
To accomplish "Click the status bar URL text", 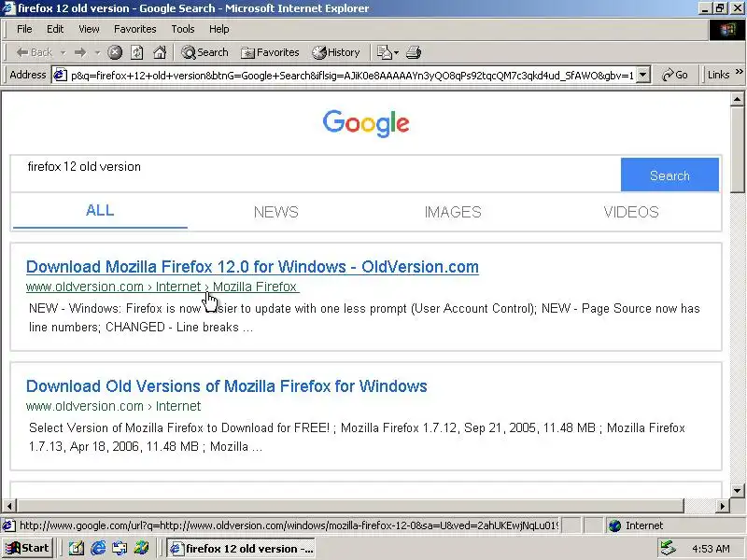I will point(289,525).
